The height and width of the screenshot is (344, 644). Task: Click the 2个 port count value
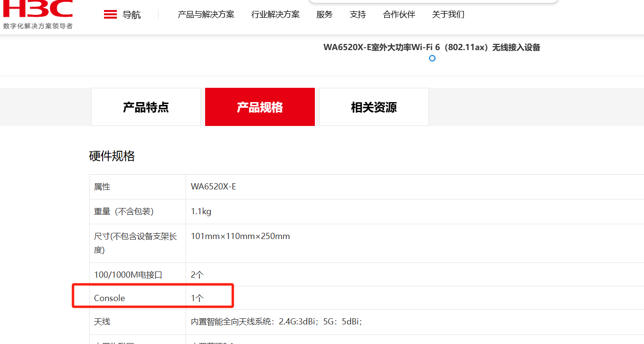coord(197,275)
